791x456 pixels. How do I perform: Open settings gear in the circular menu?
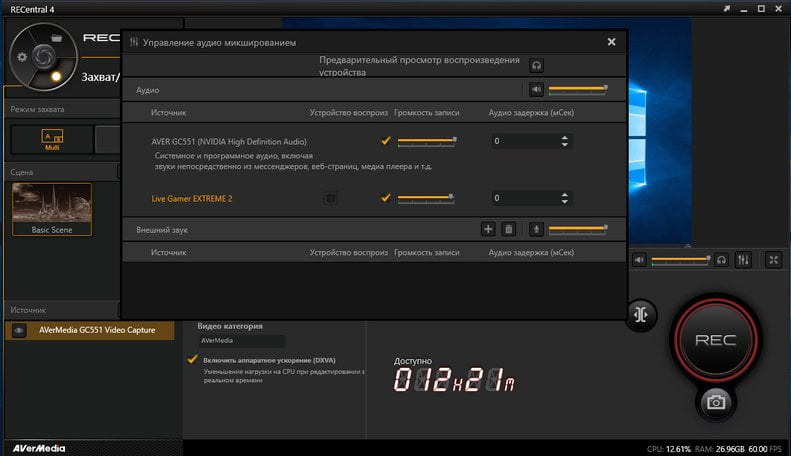pyautogui.click(x=22, y=57)
